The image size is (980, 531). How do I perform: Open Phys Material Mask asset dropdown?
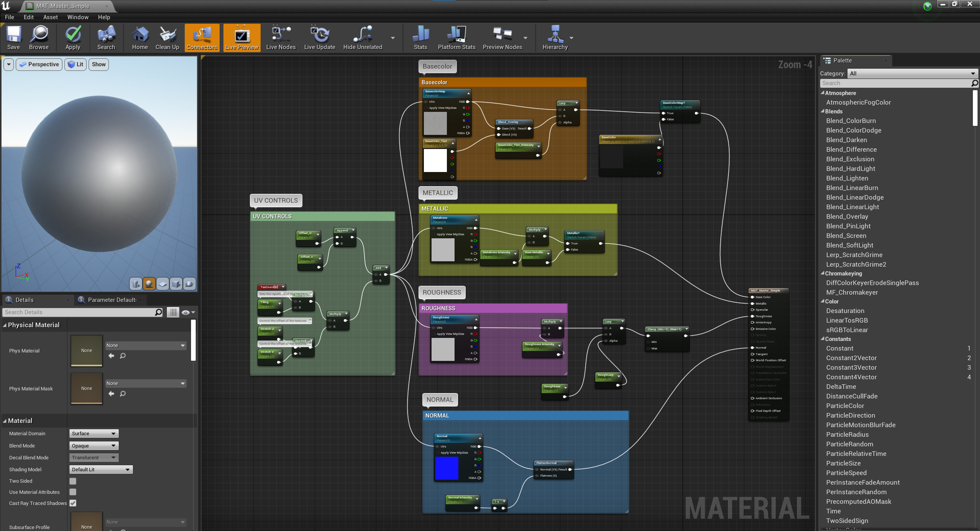pyautogui.click(x=146, y=383)
